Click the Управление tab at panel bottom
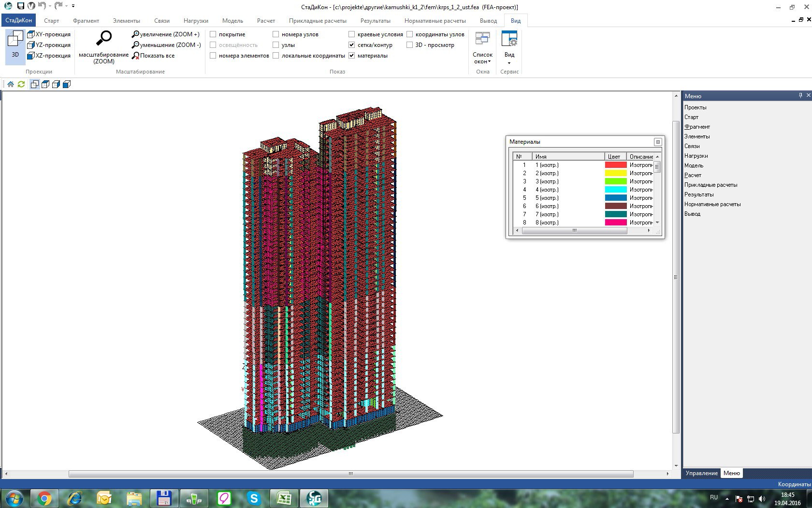This screenshot has height=508, width=812. point(701,473)
